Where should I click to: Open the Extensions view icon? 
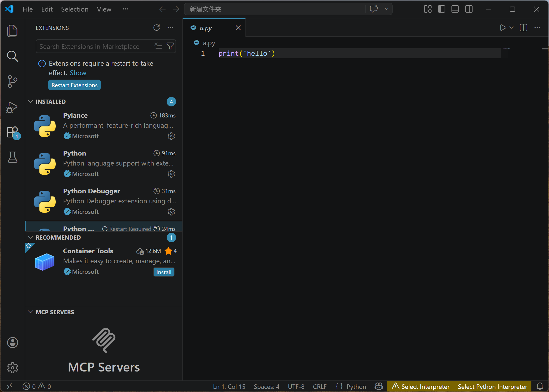coord(12,132)
